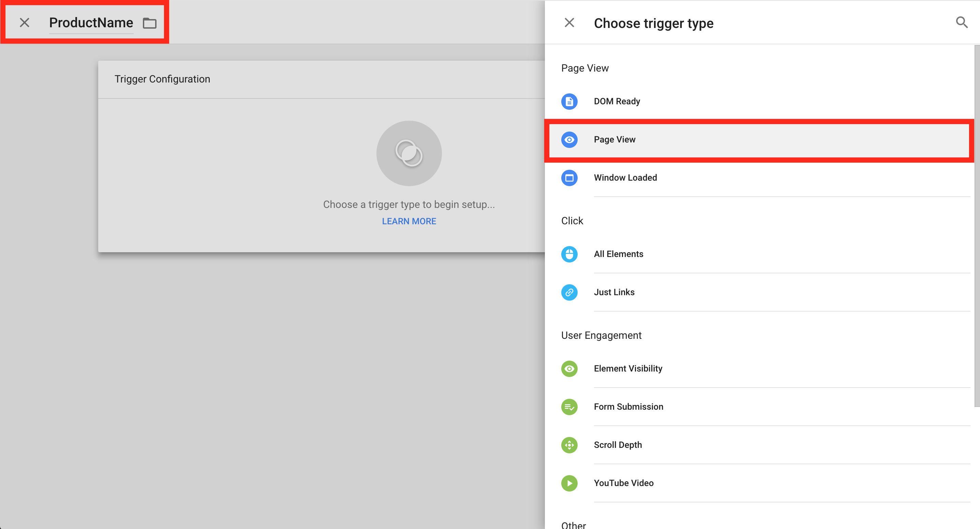Screen dimensions: 980x529
Task: Choose the Scroll Depth trigger type
Action: (759, 445)
